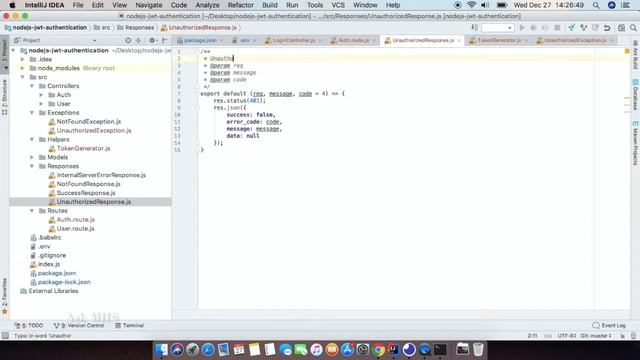The height and width of the screenshot is (360, 640).
Task: Open the Event Log
Action: point(609,325)
